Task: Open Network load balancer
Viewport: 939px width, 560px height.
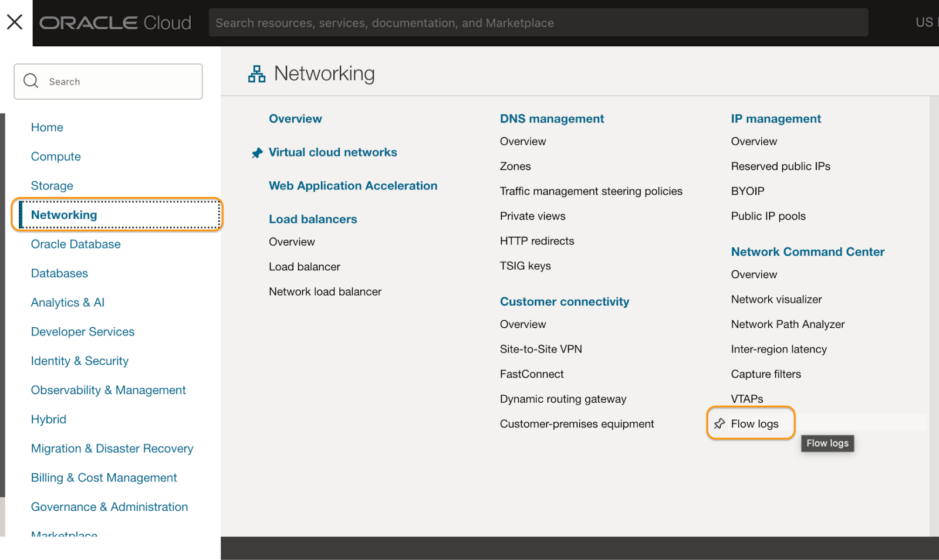Action: coord(325,291)
